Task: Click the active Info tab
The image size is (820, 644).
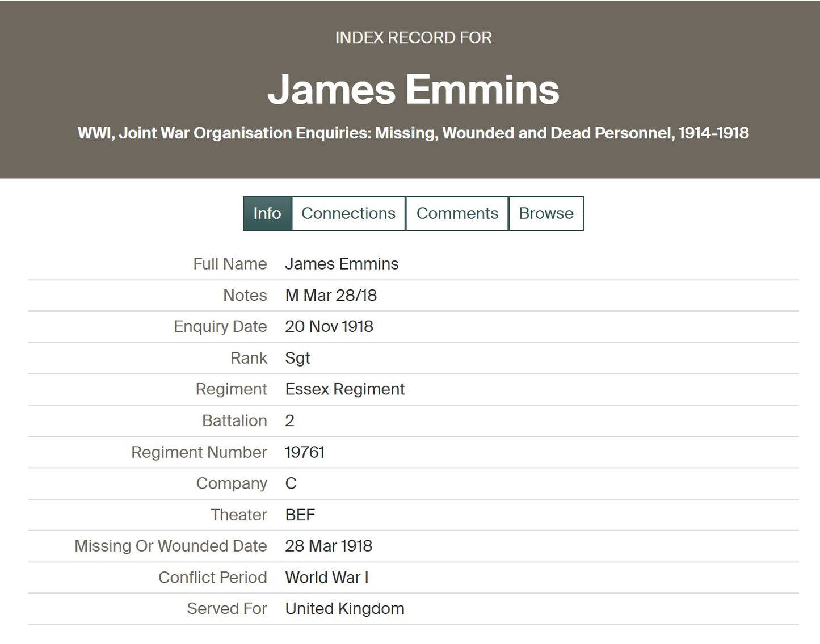Action: (x=267, y=213)
